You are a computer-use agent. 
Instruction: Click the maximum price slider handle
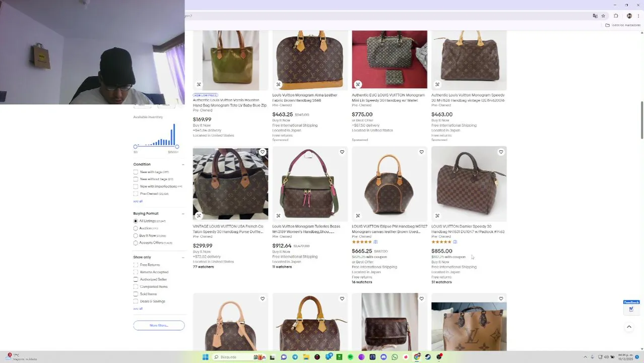(177, 146)
